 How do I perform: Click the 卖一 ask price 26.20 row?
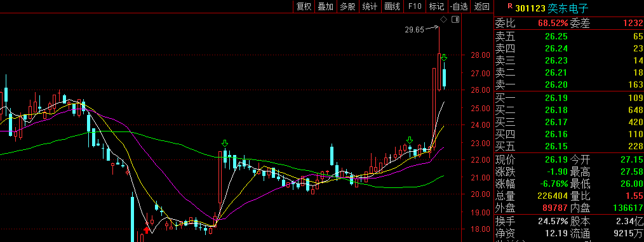569,84
